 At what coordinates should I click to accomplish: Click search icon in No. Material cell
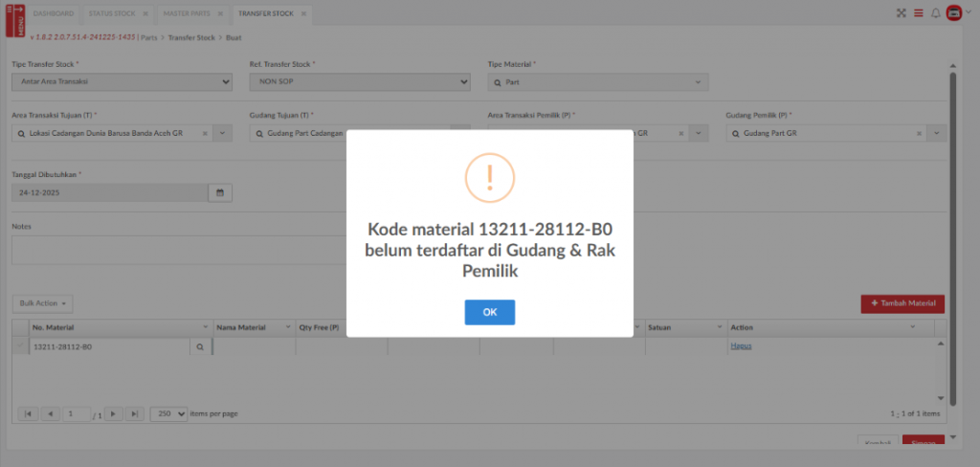pyautogui.click(x=200, y=346)
